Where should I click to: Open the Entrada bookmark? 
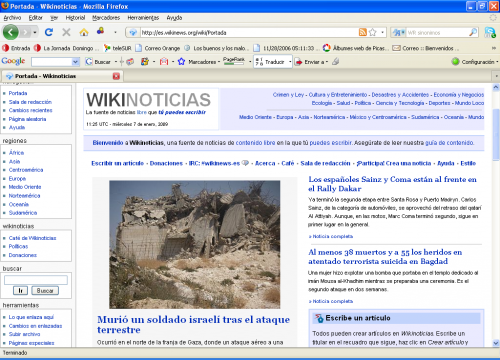[x=16, y=48]
